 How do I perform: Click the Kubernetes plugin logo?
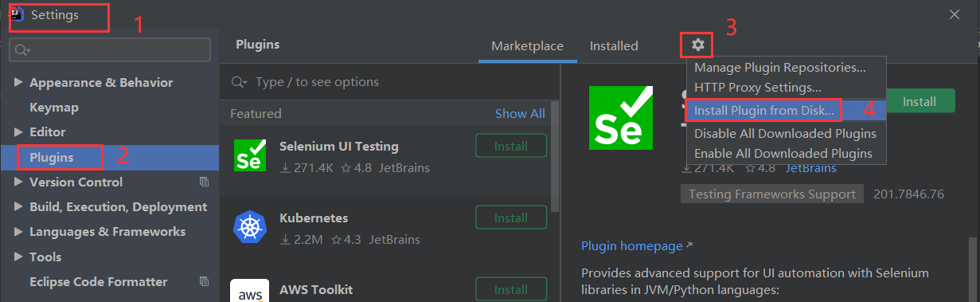(249, 227)
